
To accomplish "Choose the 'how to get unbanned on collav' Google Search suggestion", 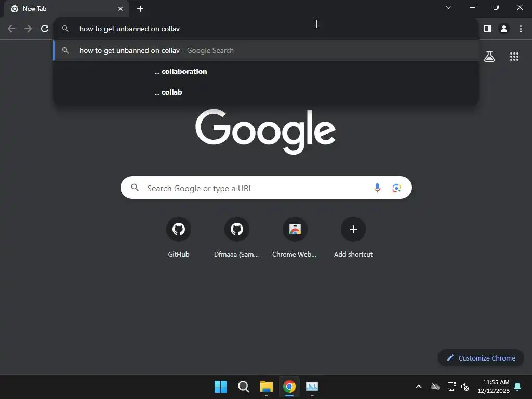I will pyautogui.click(x=267, y=50).
